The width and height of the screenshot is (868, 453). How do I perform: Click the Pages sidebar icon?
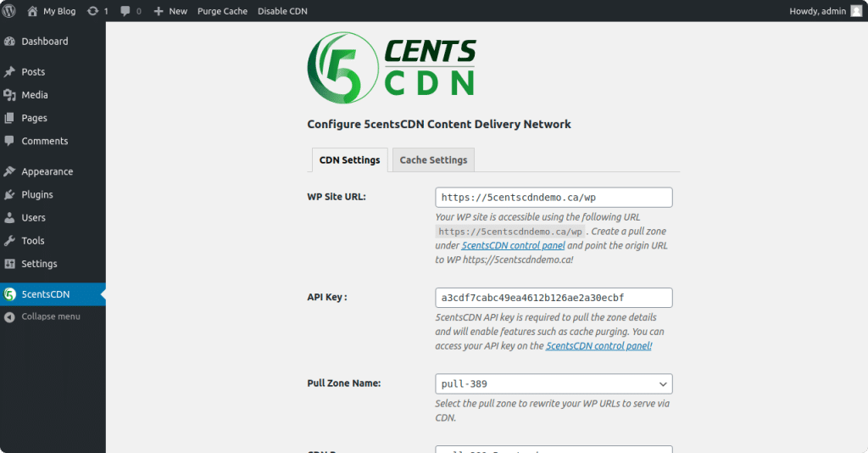(x=9, y=118)
